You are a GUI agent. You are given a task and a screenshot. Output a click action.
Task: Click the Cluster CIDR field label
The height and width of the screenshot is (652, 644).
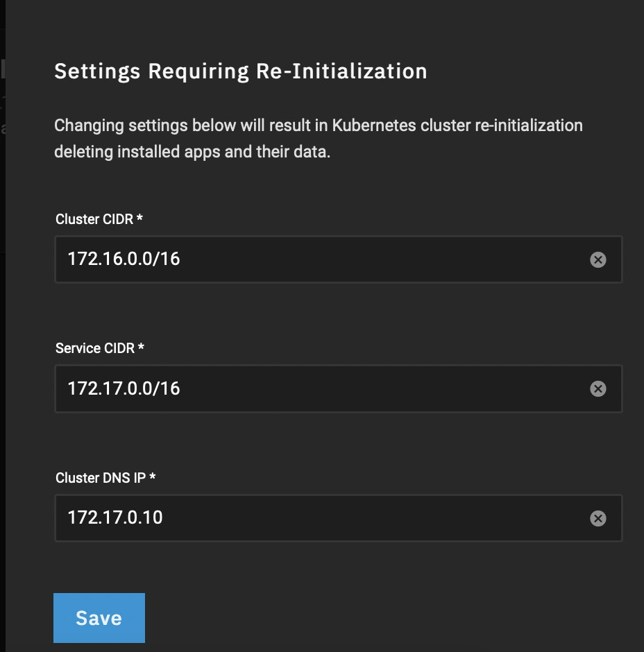pos(94,219)
